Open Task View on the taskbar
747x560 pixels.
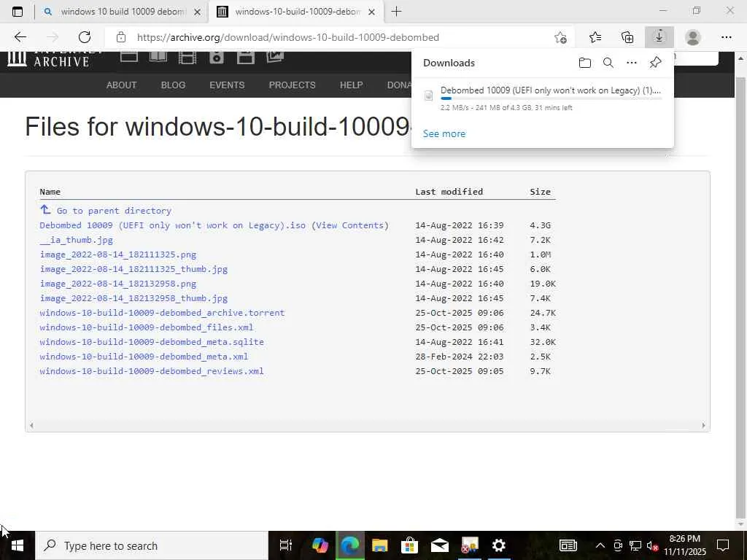(x=285, y=545)
